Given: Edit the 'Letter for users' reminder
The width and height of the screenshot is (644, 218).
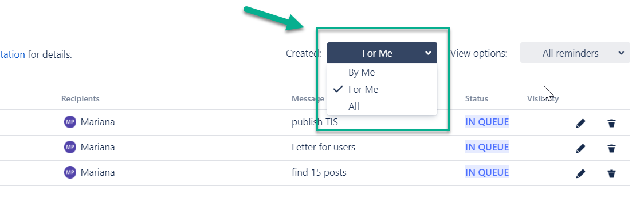Looking at the screenshot, I should pyautogui.click(x=580, y=148).
